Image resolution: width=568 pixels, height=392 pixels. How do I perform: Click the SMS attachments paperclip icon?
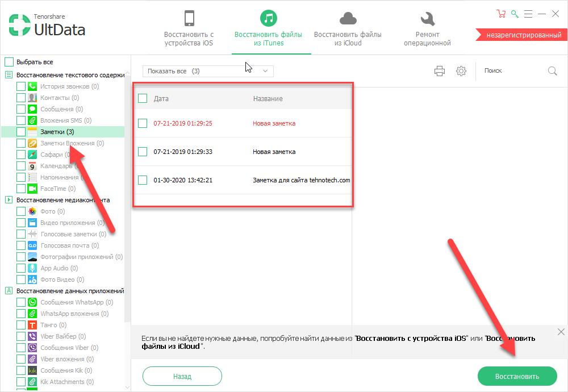pos(32,120)
